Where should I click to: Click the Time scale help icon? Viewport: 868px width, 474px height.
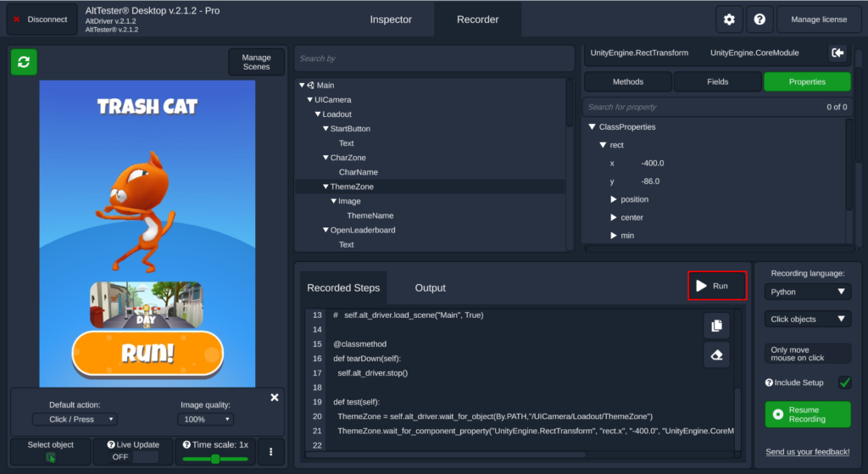pos(186,444)
